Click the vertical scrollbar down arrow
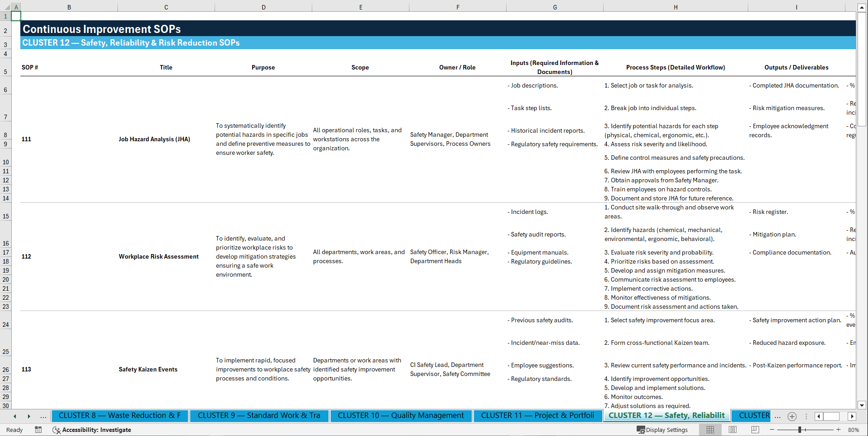This screenshot has width=868, height=436. [x=863, y=405]
